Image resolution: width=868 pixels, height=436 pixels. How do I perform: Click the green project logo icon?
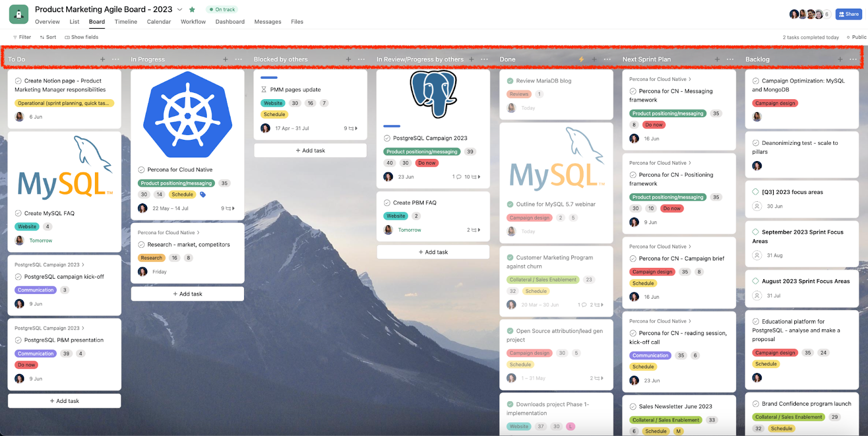tap(18, 15)
